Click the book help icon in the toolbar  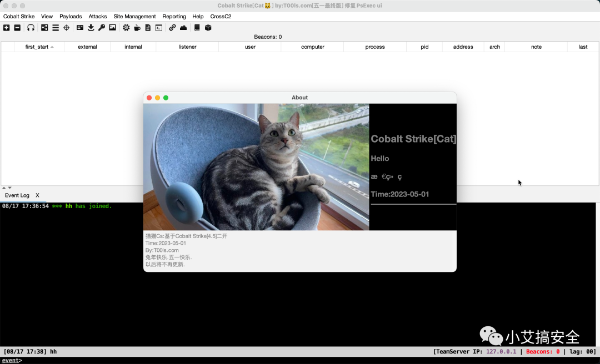point(197,28)
